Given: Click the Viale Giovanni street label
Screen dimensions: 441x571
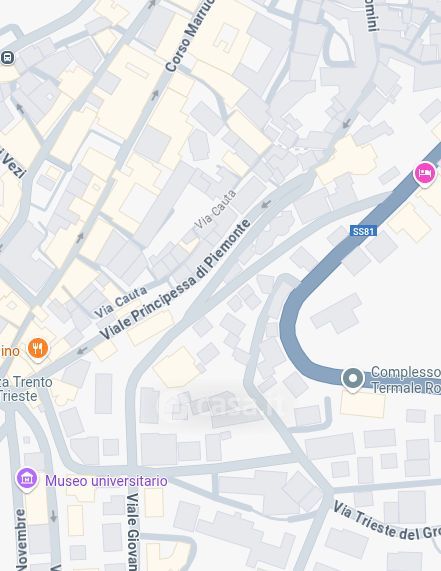Looking at the screenshot, I should pyautogui.click(x=133, y=532).
